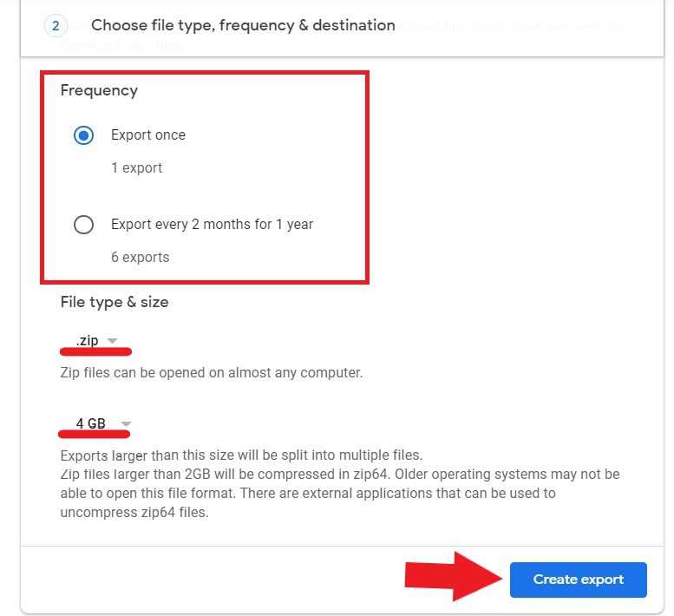Select the Export every 2 months radio button

pos(84,225)
